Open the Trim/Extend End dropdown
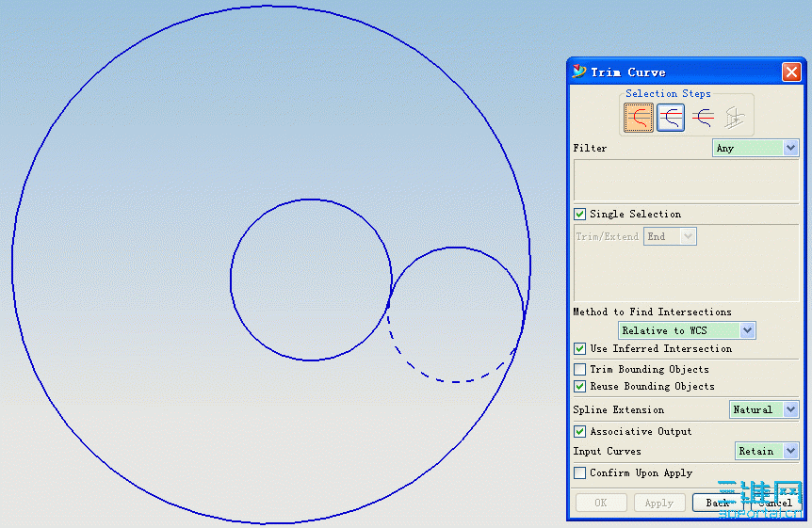The height and width of the screenshot is (528, 812). (x=670, y=236)
